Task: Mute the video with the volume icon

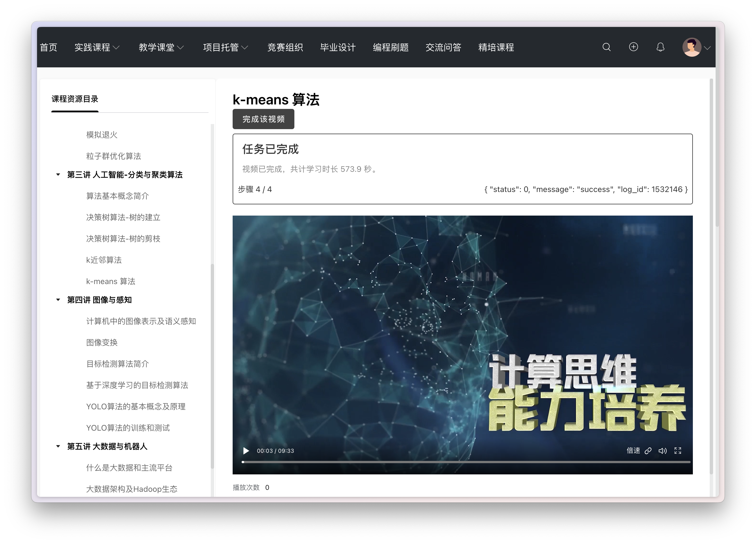Action: tap(663, 451)
